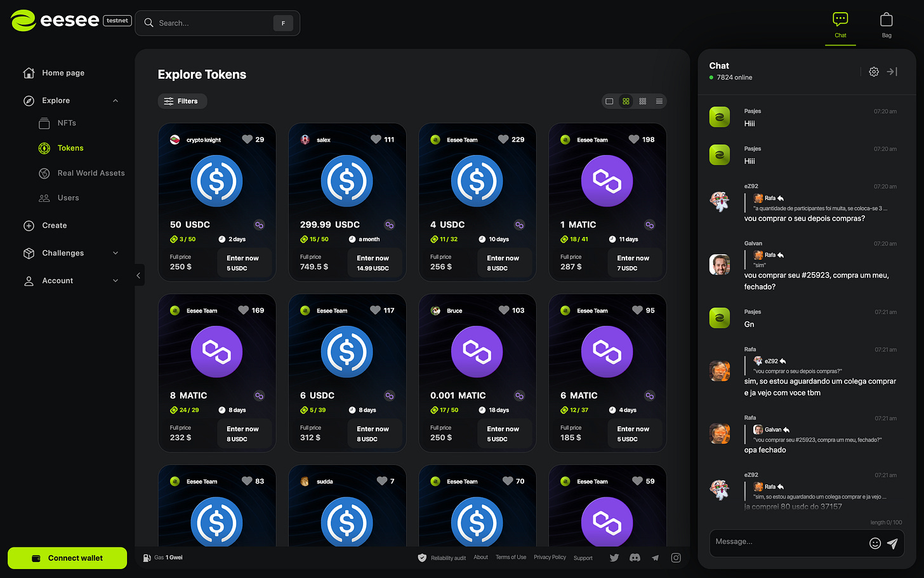Click the search magnifier icon
The image size is (924, 578).
(x=149, y=23)
